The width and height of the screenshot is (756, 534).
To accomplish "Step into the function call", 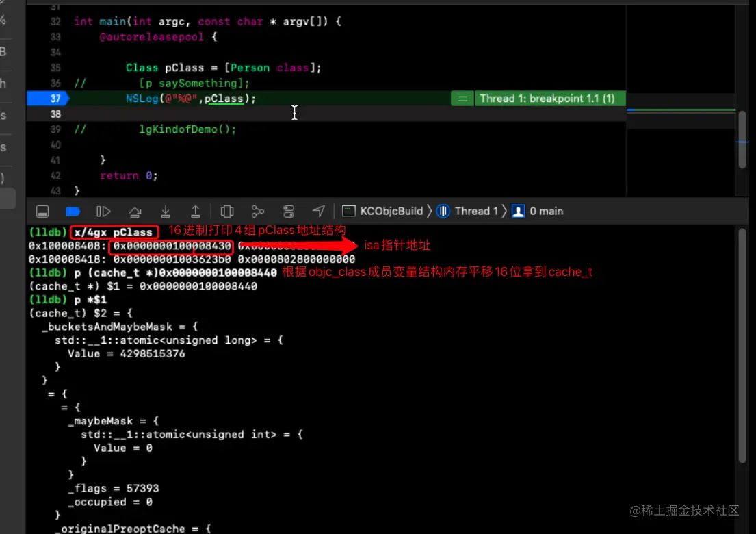I will 166,212.
